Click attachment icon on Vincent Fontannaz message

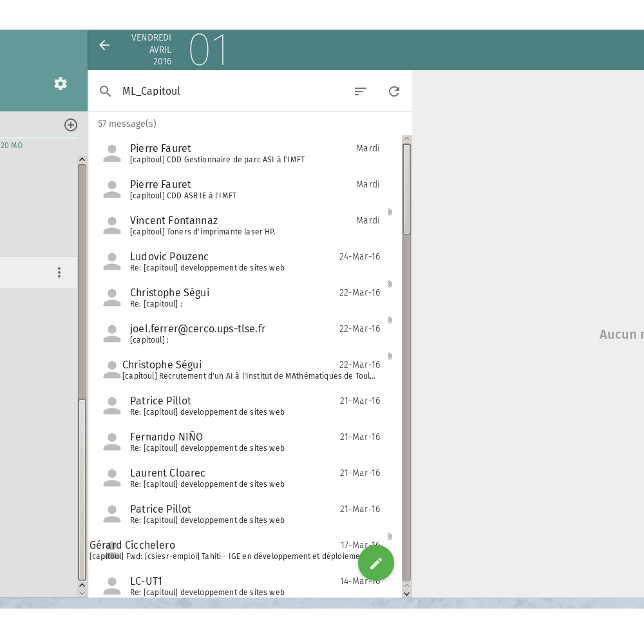click(390, 212)
